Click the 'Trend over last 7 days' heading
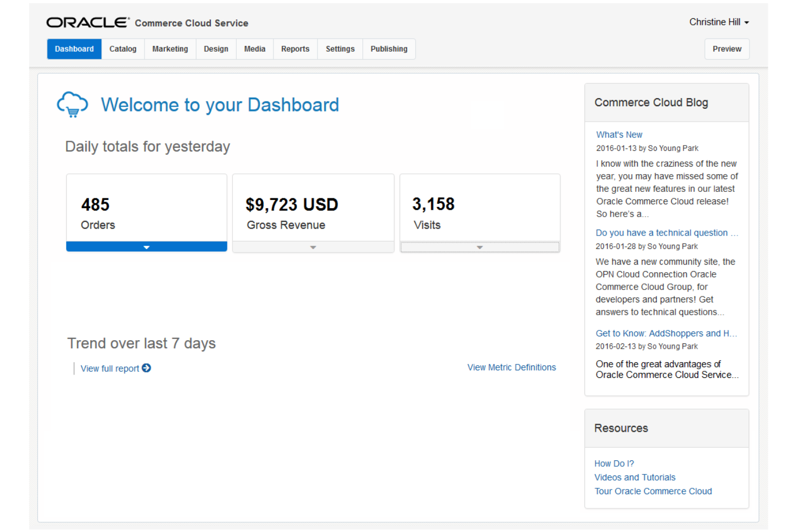Viewport: 798px width, 532px height. coord(141,343)
